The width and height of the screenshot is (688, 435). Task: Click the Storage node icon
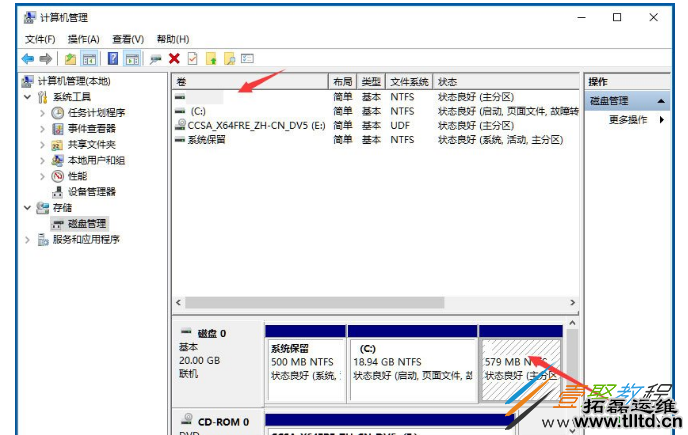pos(43,208)
